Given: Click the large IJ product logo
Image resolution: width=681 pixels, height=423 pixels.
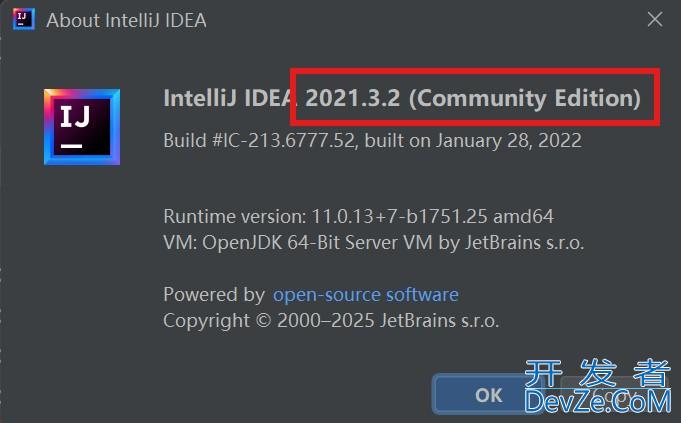Looking at the screenshot, I should click(82, 126).
